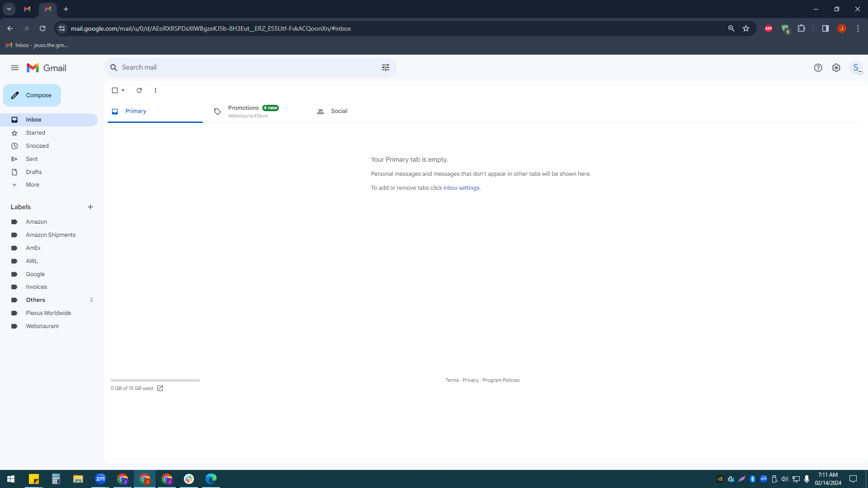Screen dimensions: 868x488
Task: Open the Webstaurant label
Action: (49, 326)
